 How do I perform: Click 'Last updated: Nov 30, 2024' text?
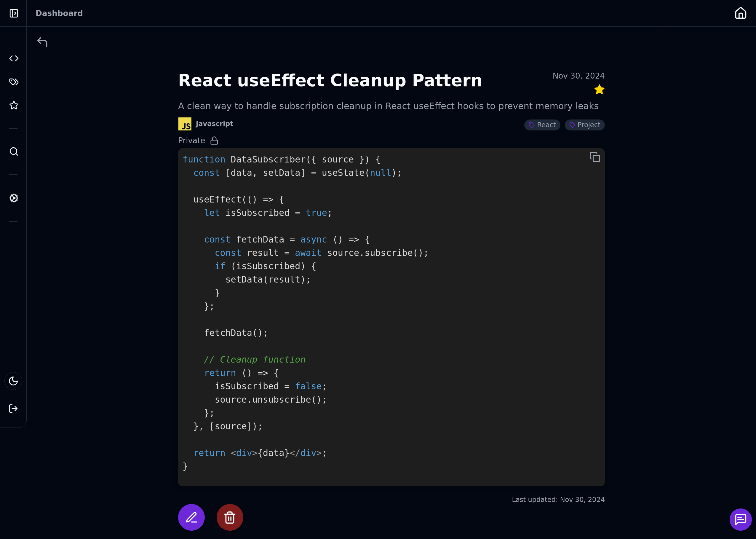[x=558, y=500]
